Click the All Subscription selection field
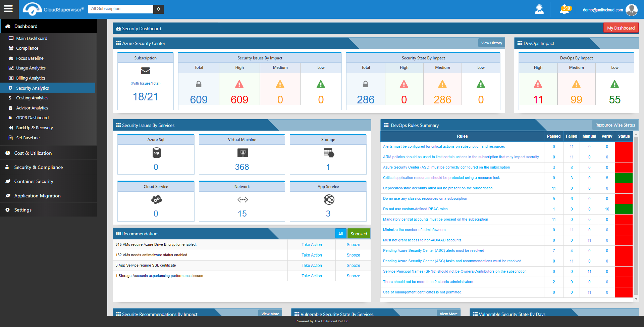Image resolution: width=644 pixels, height=327 pixels. pyautogui.click(x=121, y=9)
